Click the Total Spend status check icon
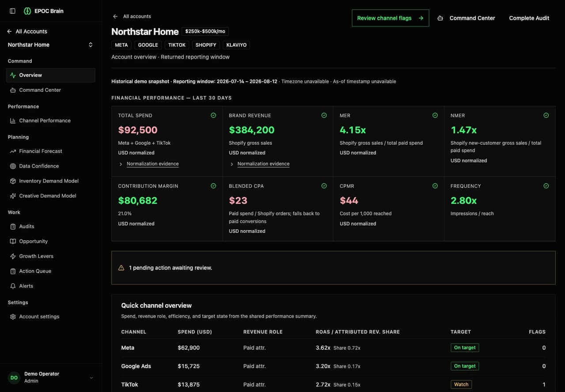Viewport: 565px width, 392px height. [213, 115]
